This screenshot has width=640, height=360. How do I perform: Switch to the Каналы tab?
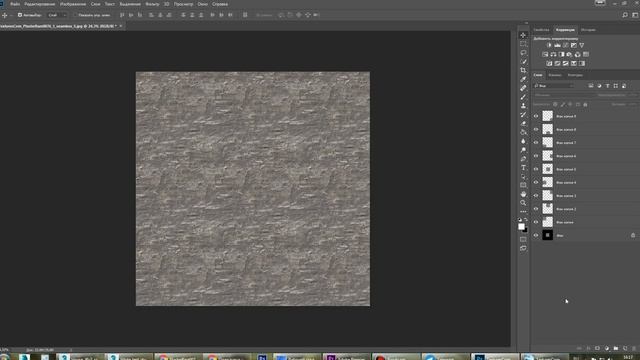point(555,75)
